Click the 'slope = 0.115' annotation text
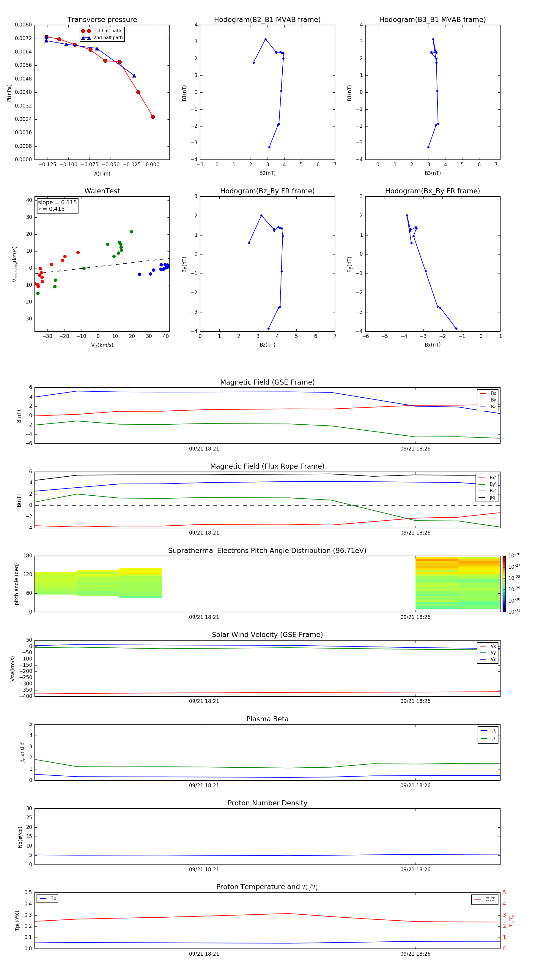The image size is (535, 980). (x=57, y=203)
